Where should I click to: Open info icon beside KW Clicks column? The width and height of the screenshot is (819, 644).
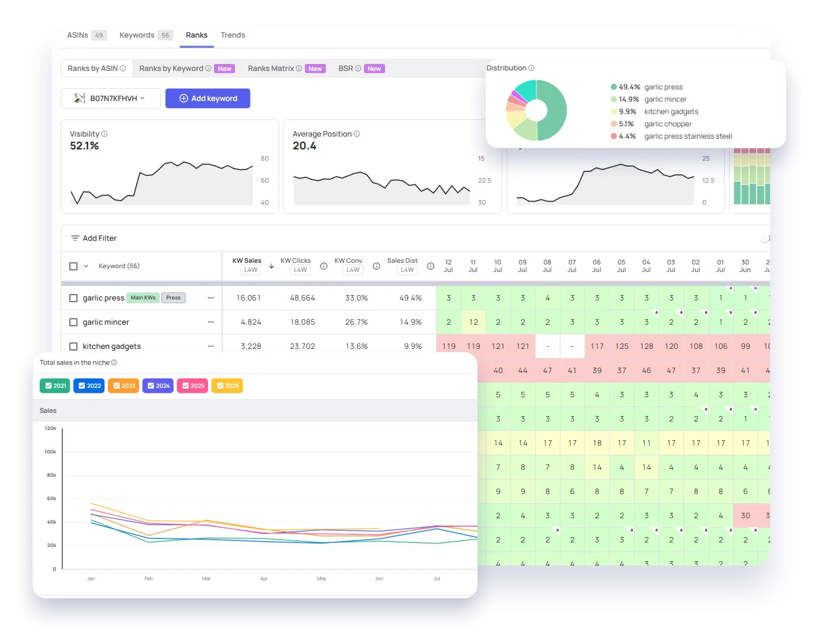(x=324, y=266)
